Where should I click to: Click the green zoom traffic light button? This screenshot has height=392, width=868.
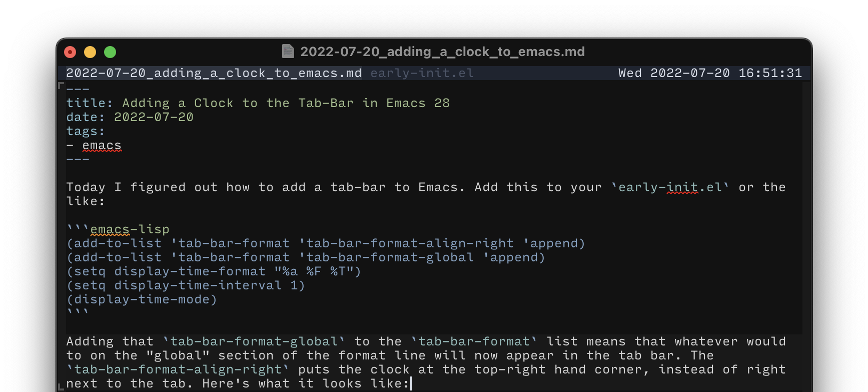coord(110,52)
